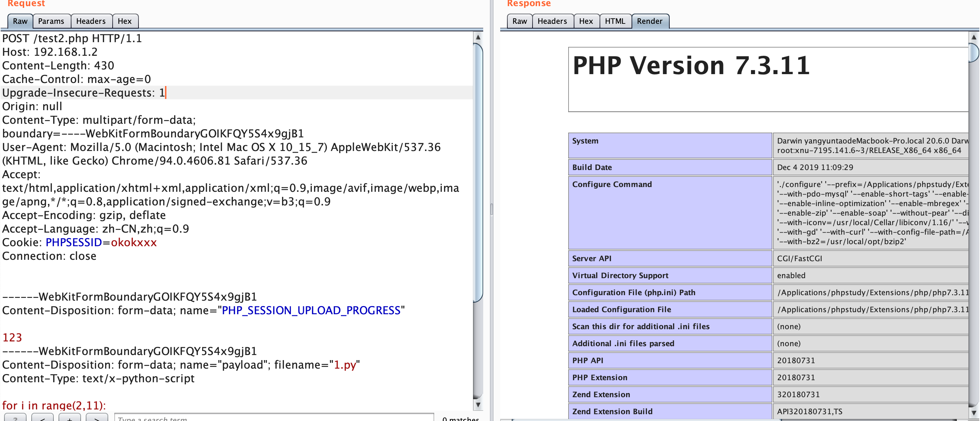The image size is (980, 421).
Task: Open the response Raw tab
Action: 519,21
